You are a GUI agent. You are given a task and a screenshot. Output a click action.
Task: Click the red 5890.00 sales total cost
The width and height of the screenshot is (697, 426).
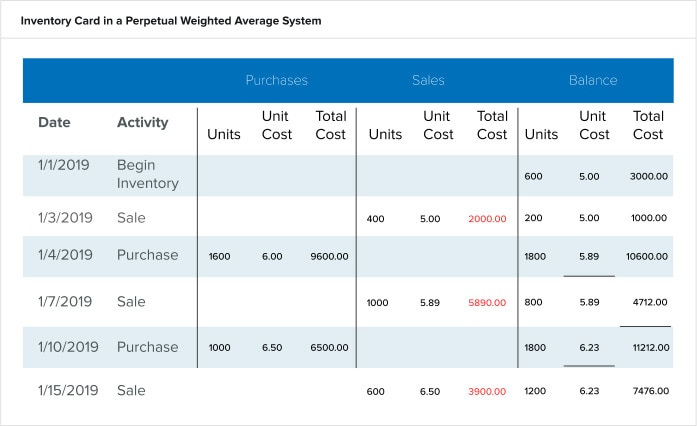pyautogui.click(x=488, y=304)
